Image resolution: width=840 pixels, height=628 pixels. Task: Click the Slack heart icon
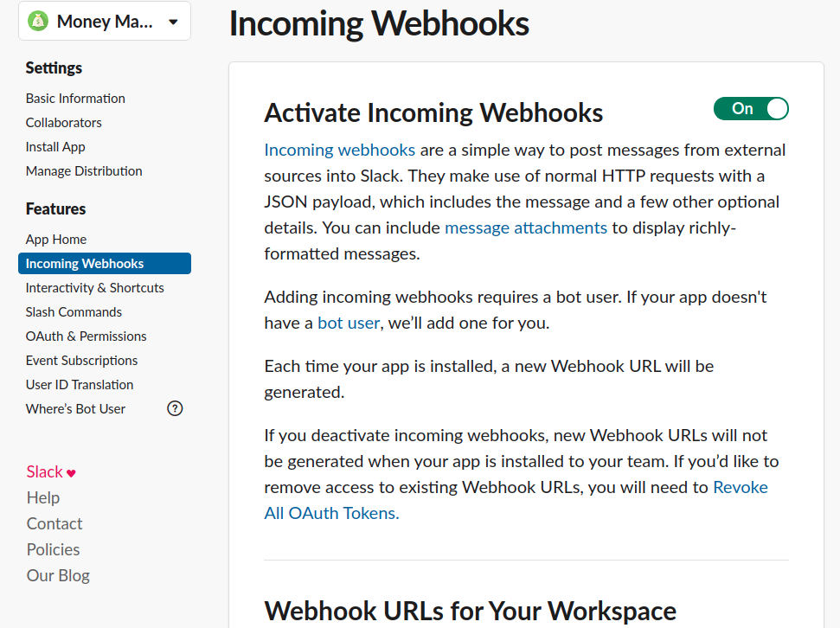click(72, 473)
